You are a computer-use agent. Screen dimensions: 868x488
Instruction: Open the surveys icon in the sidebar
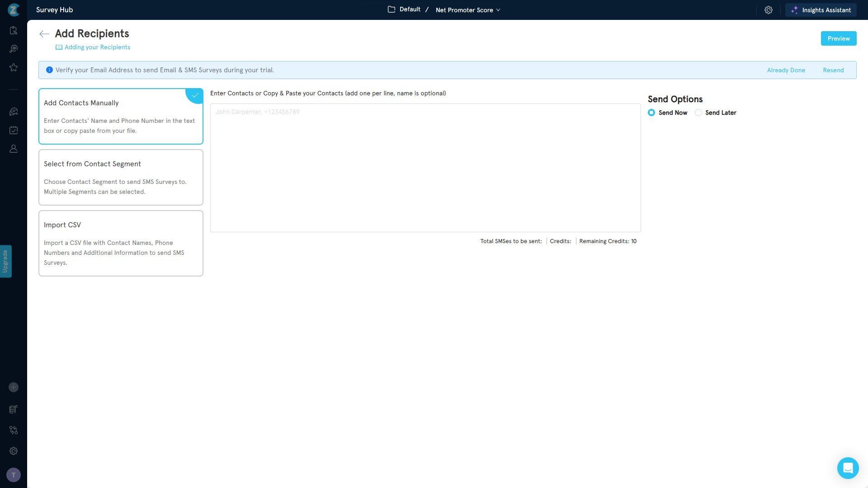point(14,30)
